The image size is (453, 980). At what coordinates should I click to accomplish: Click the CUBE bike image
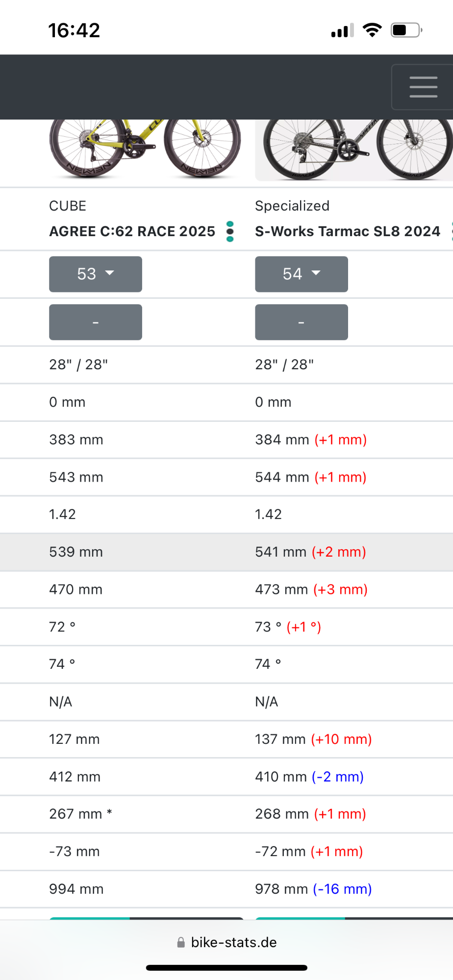click(x=145, y=149)
